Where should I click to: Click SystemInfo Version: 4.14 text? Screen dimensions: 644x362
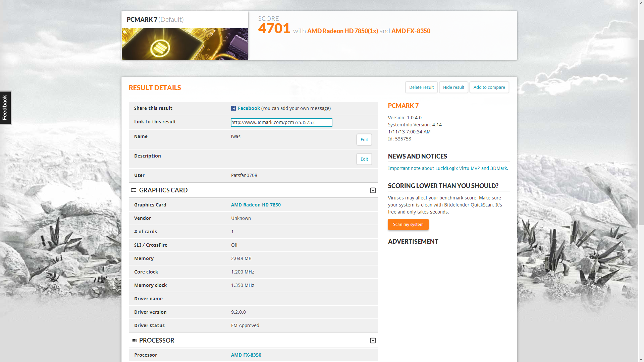[415, 125]
